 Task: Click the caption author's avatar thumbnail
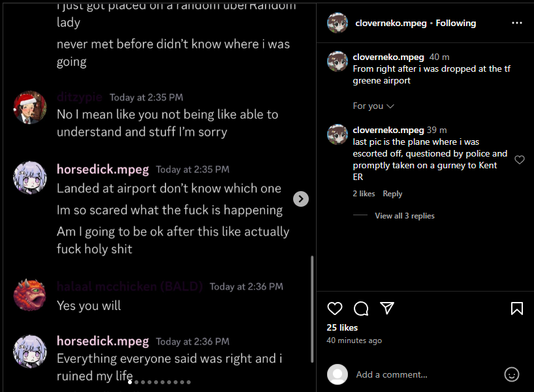pyautogui.click(x=337, y=61)
